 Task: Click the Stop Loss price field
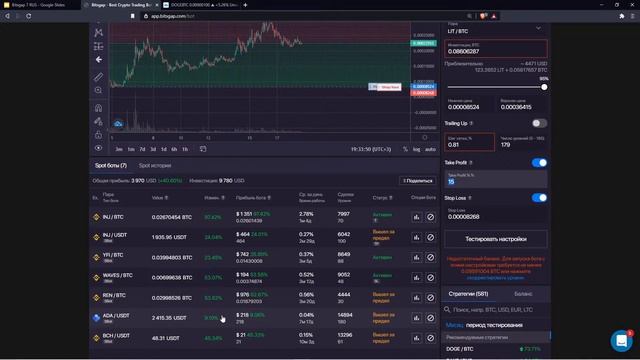point(496,214)
